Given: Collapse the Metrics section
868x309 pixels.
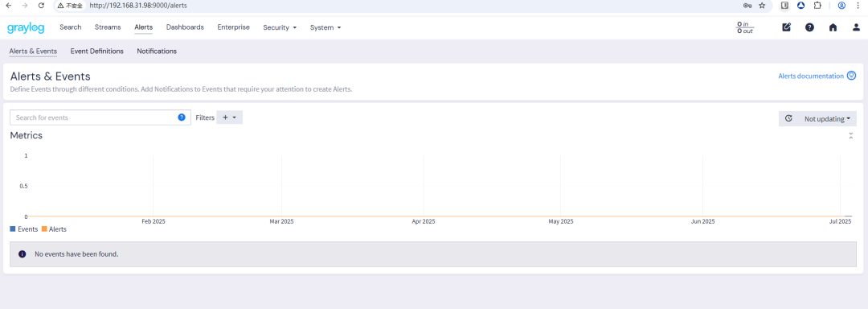Looking at the screenshot, I should [x=851, y=136].
